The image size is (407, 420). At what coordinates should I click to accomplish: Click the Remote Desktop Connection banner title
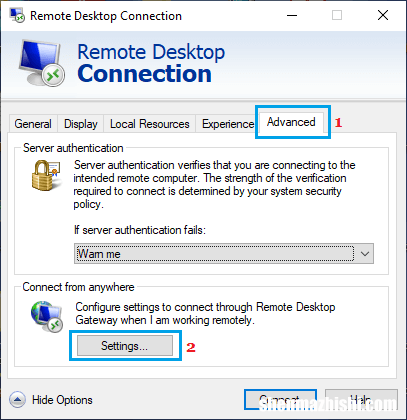151,63
